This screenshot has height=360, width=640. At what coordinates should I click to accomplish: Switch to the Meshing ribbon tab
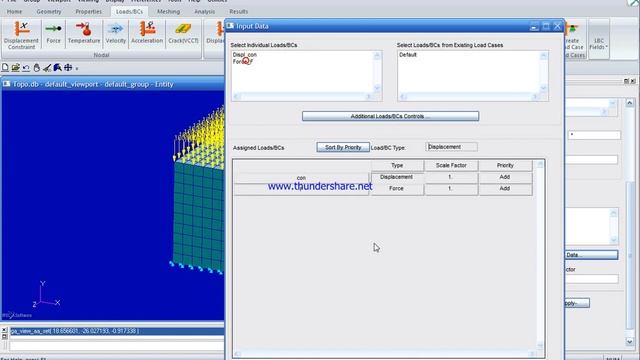(168, 11)
